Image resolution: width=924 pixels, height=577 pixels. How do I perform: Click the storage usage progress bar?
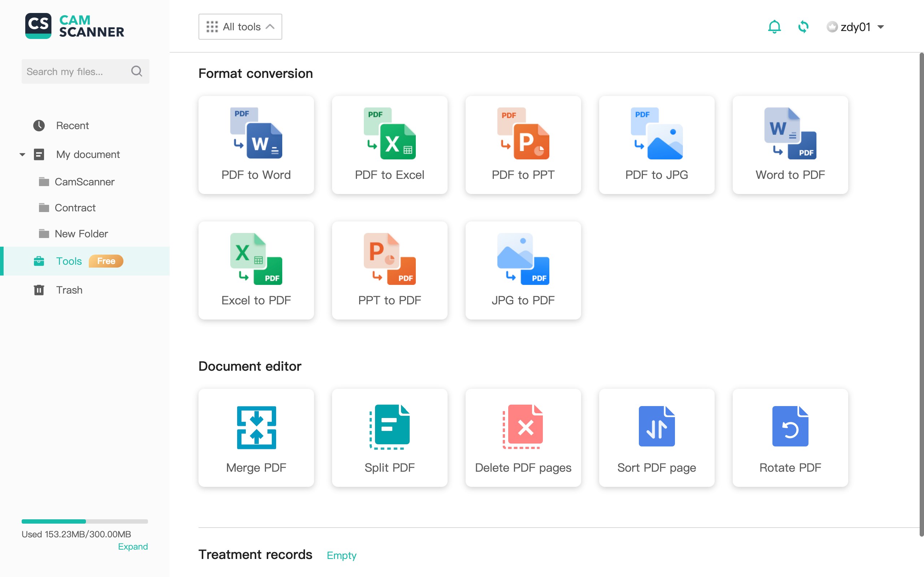[x=85, y=521]
